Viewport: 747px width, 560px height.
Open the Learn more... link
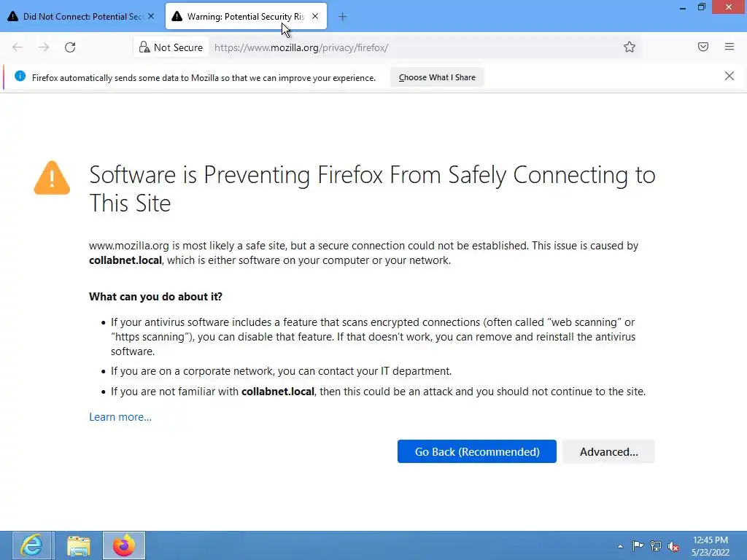point(120,417)
